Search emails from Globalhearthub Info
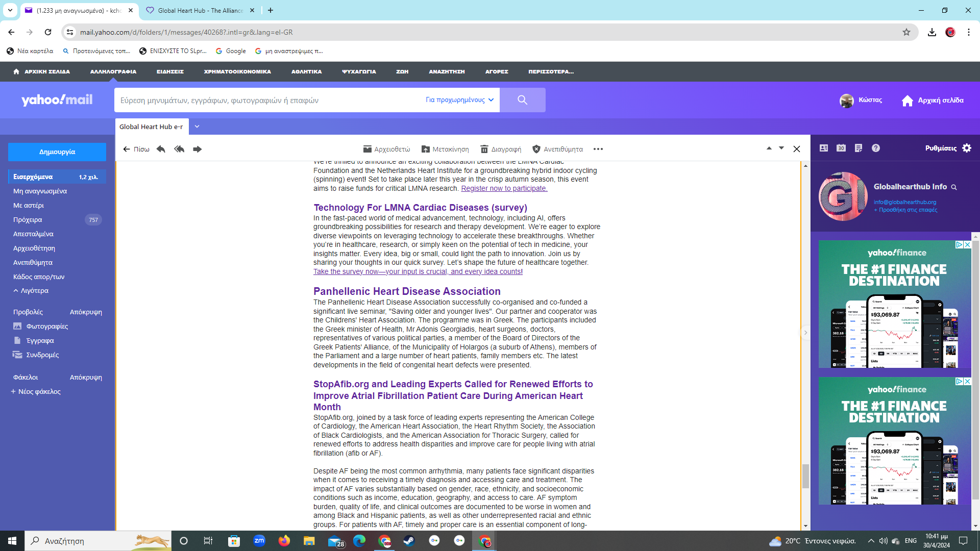Image resolution: width=980 pixels, height=551 pixels. pos(954,187)
